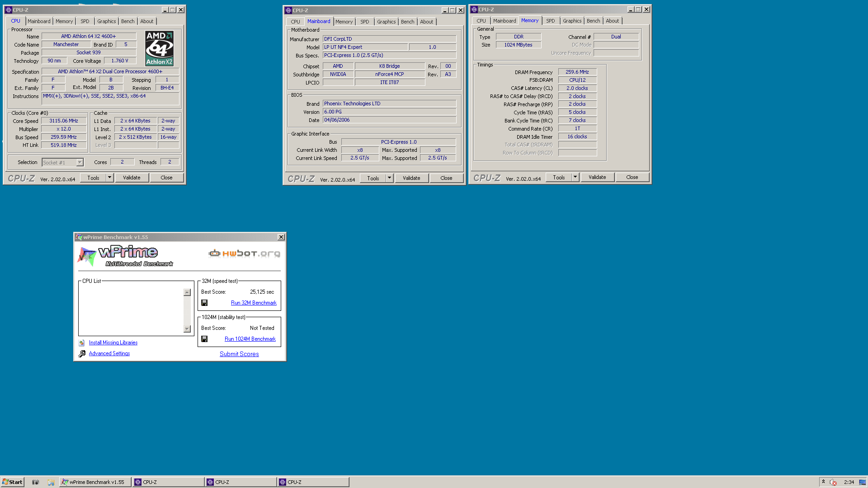Close the wPrime Benchmark window
Viewport: 868px width, 488px height.
281,237
